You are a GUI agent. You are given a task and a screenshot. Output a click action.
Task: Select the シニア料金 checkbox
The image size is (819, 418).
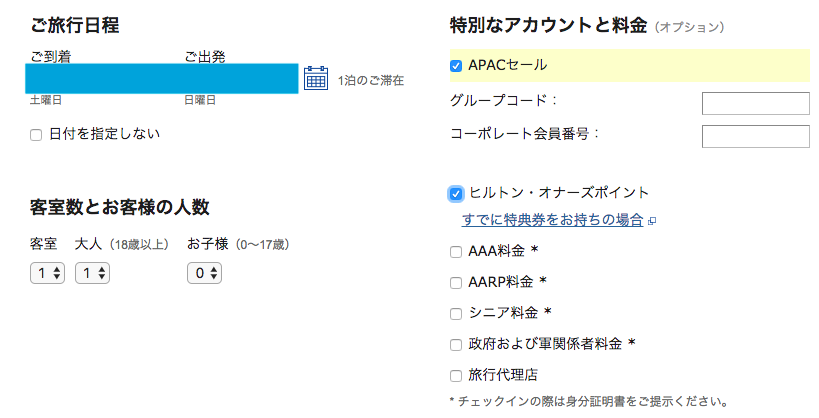coord(456,314)
